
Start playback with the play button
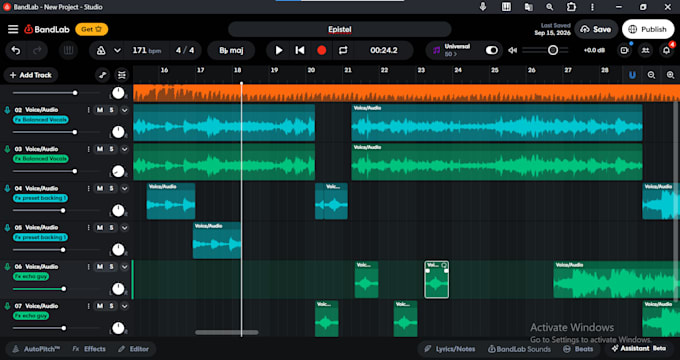279,51
